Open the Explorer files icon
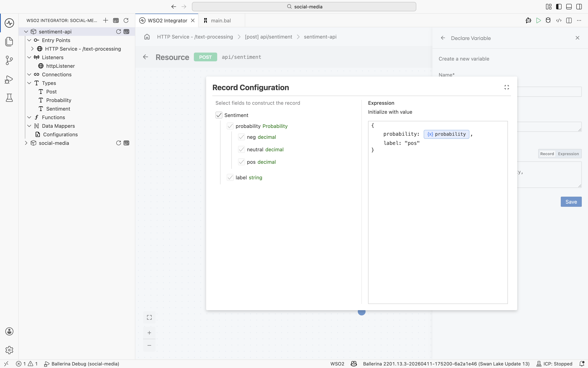Screen dimensions: 588x368 point(9,42)
